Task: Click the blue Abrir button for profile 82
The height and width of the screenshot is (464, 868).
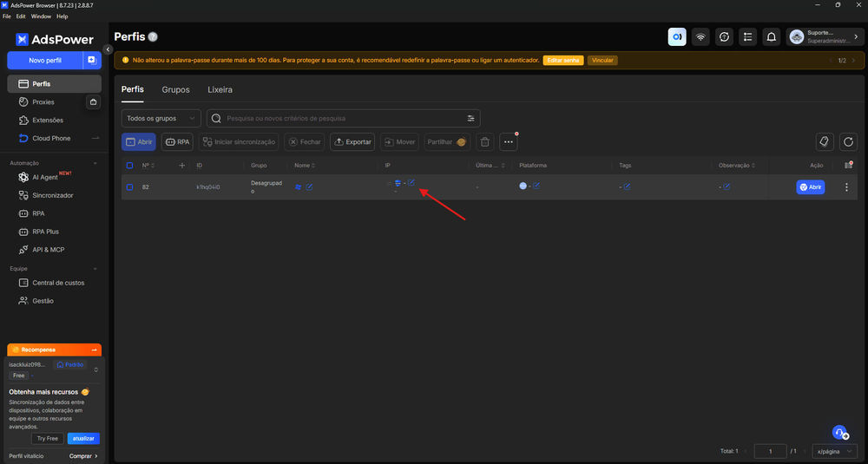Action: (x=811, y=187)
